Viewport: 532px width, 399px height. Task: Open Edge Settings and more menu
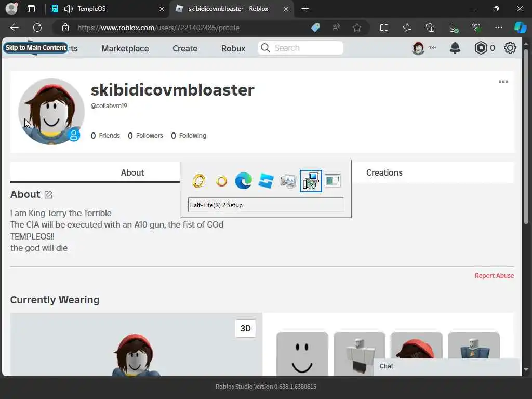(498, 28)
